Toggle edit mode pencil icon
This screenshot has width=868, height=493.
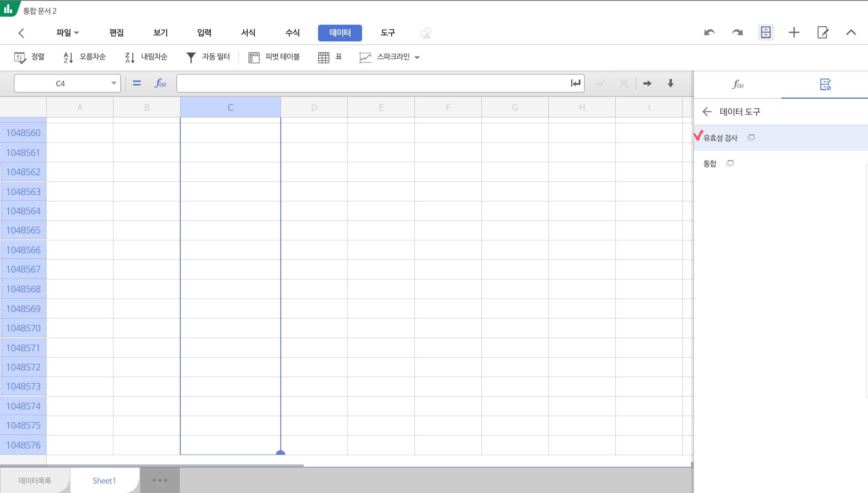823,33
